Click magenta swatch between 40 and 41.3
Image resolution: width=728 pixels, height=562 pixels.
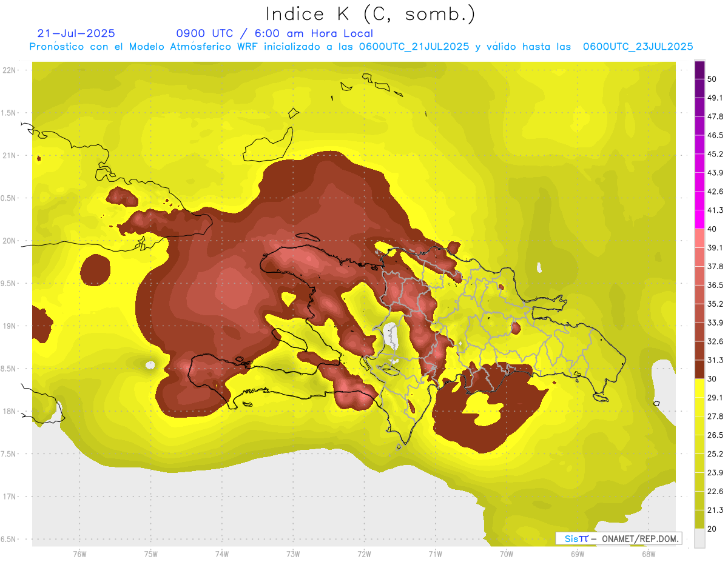click(699, 219)
